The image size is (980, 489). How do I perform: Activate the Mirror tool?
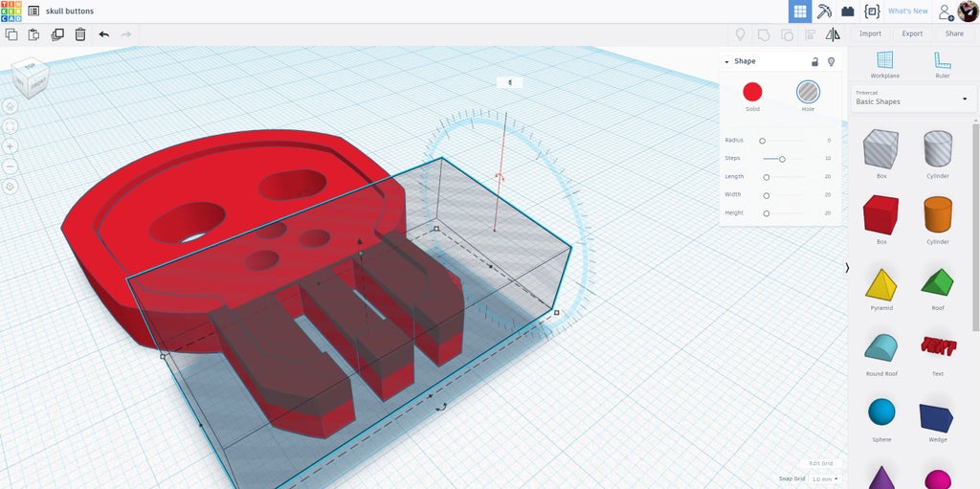833,34
